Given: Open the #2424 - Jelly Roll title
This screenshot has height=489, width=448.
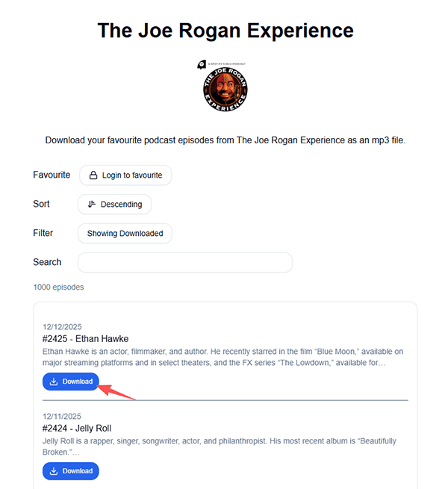Looking at the screenshot, I should 77,429.
